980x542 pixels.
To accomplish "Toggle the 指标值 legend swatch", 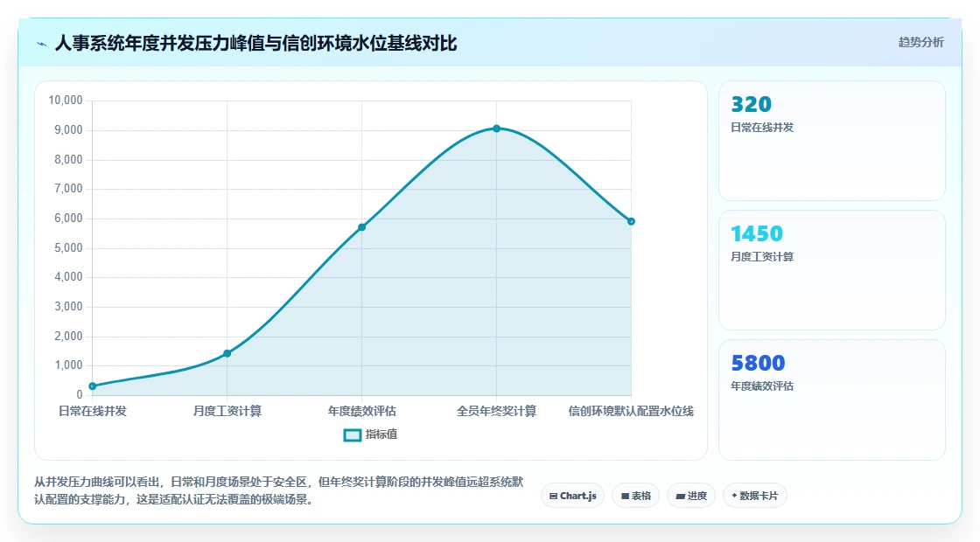I will click(x=353, y=435).
